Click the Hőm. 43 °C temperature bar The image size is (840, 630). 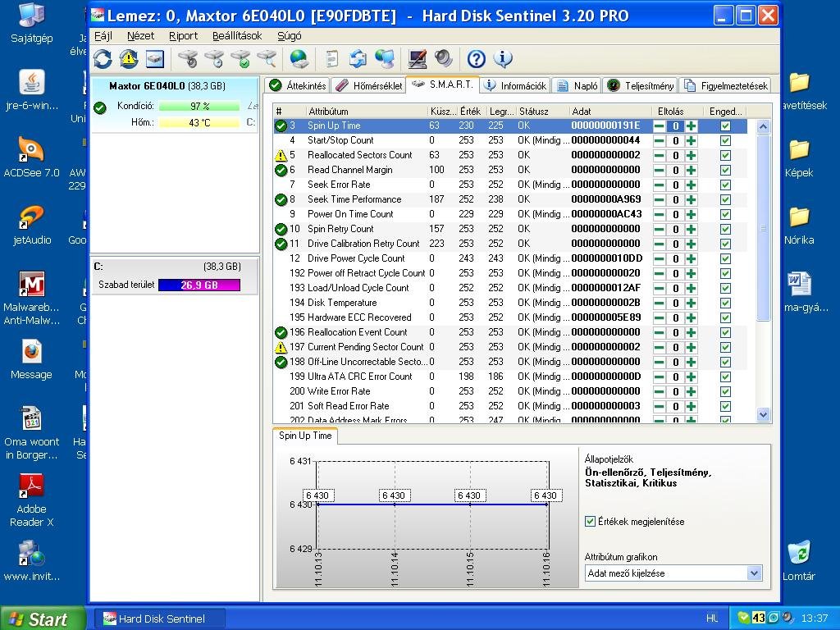tap(199, 123)
